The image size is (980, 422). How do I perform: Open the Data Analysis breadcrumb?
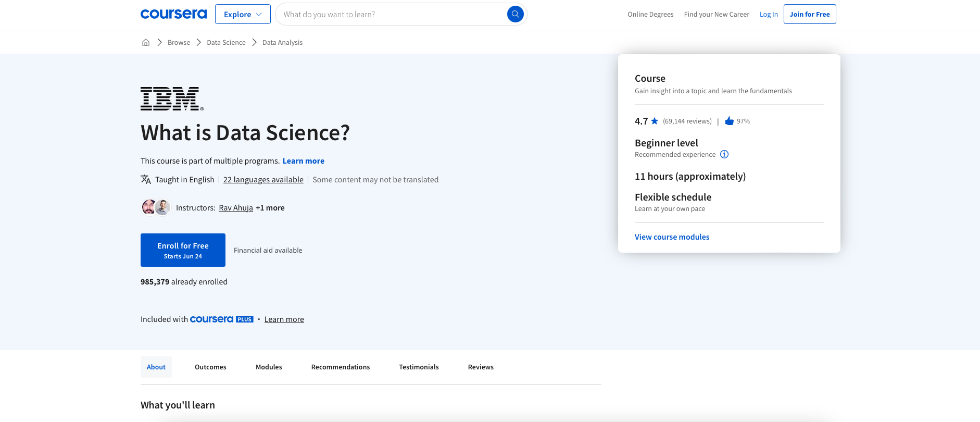click(x=282, y=42)
